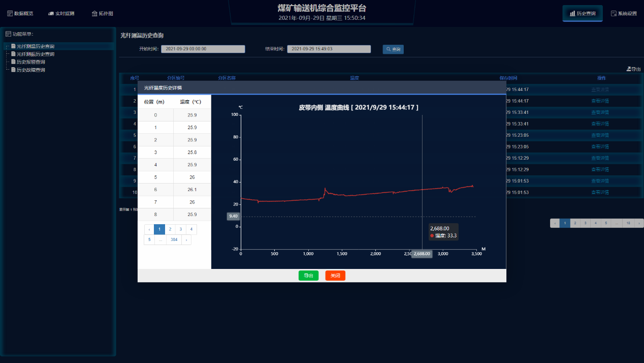Click the 查询 search button
The width and height of the screenshot is (644, 363).
coord(393,49)
